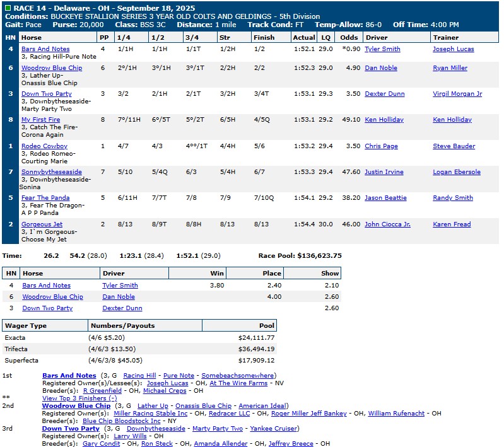This screenshot has height=447, width=504.
Task: Select Woodrow Blue Chip in results table
Action: (x=52, y=68)
